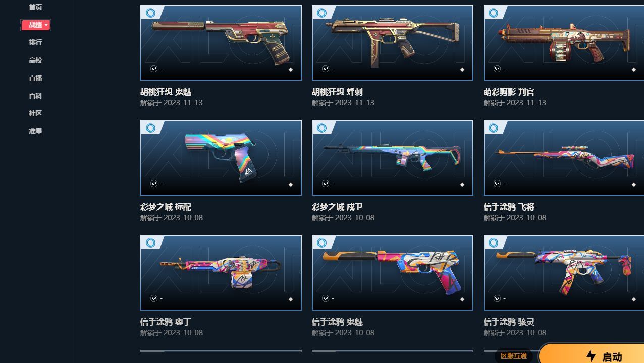The width and height of the screenshot is (644, 363).
Task: Click blue ring icon on 萌彩剪影 判官 card
Action: coord(493,13)
